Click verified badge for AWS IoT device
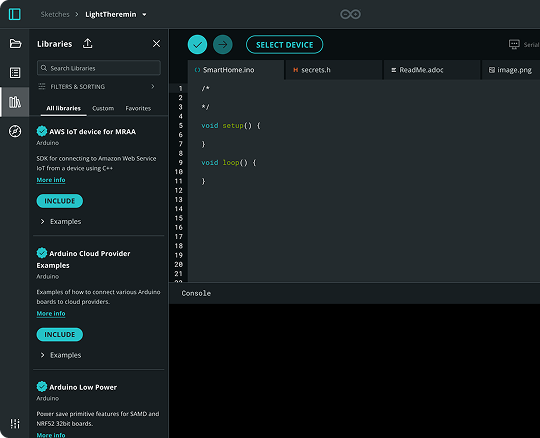This screenshot has width=540, height=438. (42, 131)
